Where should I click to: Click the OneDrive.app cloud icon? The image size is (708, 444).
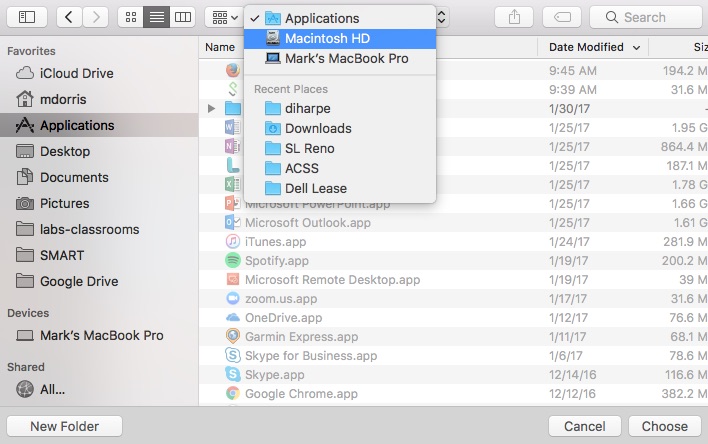(232, 317)
